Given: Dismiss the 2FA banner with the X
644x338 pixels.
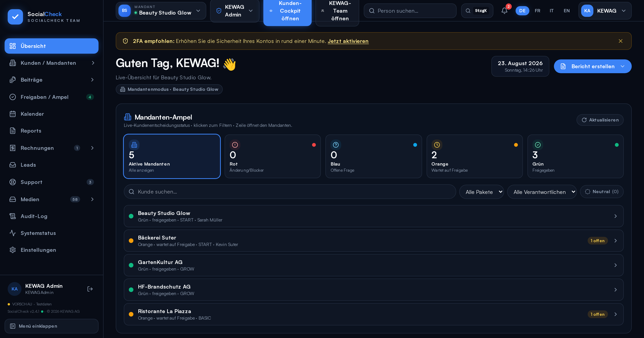Looking at the screenshot, I should [620, 41].
